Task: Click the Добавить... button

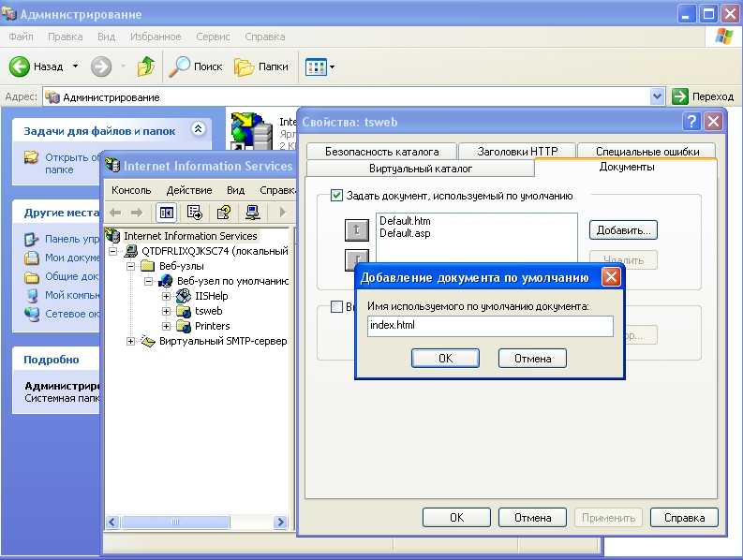Action: [x=623, y=230]
